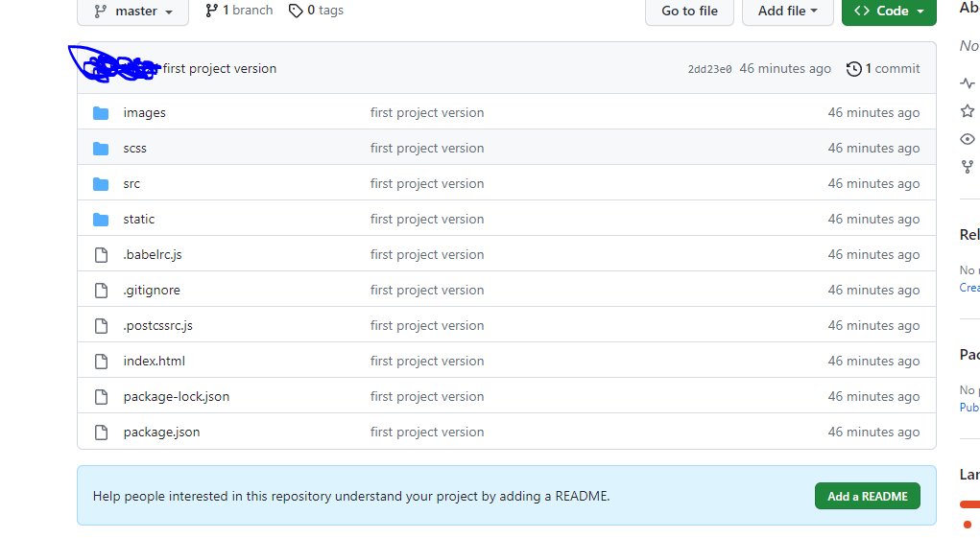
Task: Click the .gitignore file icon
Action: point(101,291)
